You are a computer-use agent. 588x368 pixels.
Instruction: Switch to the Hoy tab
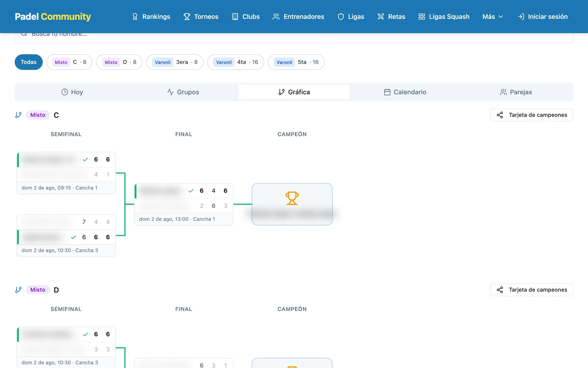click(x=72, y=92)
